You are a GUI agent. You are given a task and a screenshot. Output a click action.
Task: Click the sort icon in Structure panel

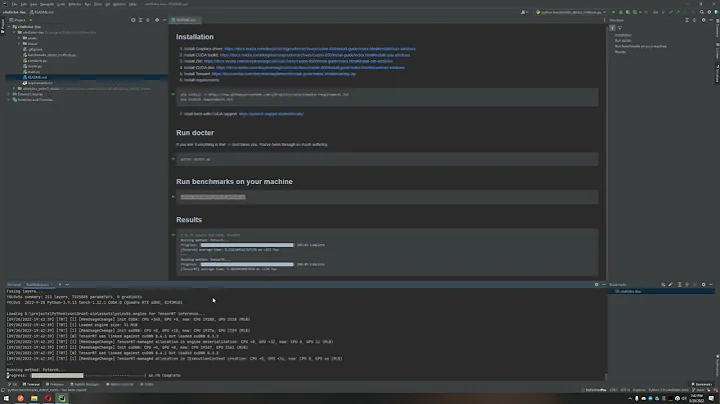[x=612, y=28]
